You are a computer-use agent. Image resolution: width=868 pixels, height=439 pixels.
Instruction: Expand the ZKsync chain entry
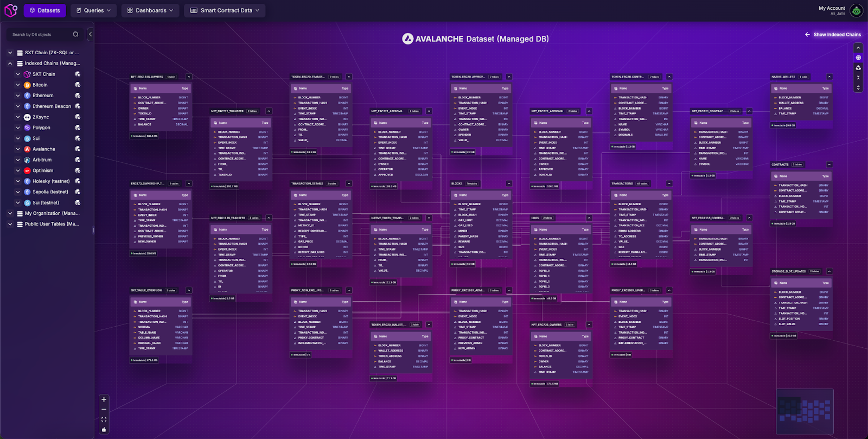[18, 117]
